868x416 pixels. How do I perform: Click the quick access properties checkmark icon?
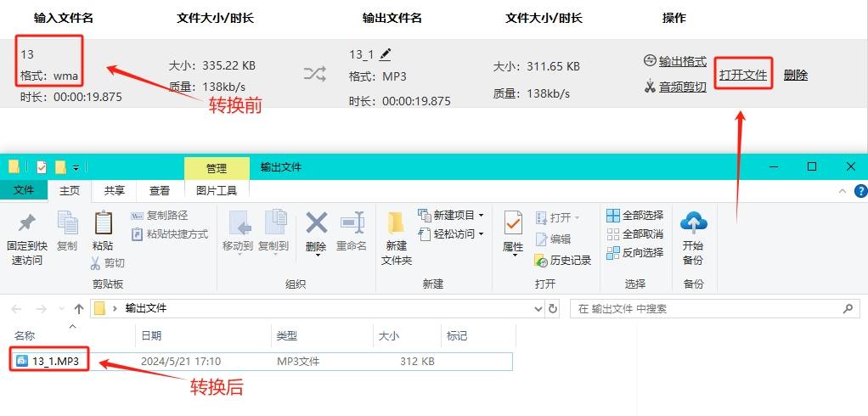(42, 166)
